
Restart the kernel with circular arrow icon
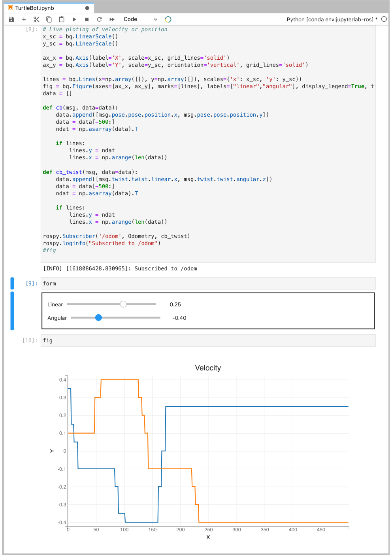99,19
